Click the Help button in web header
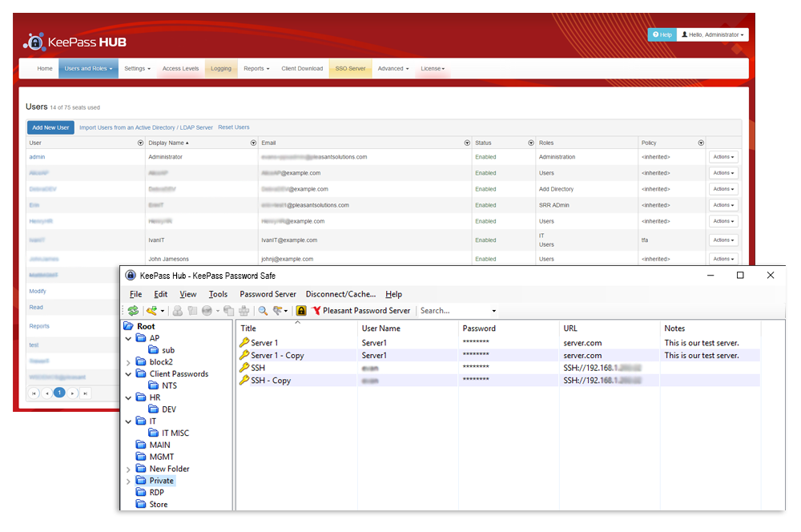This screenshot has width=801, height=532. 662,34
